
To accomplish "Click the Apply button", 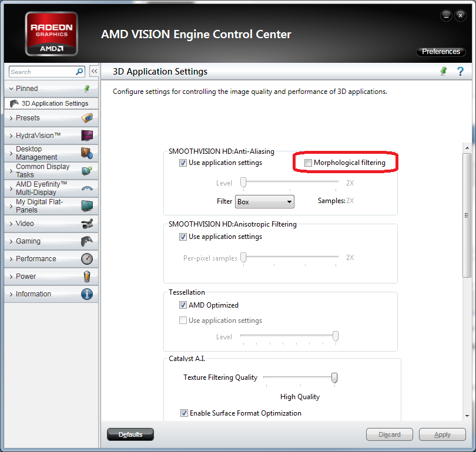I will 443,434.
